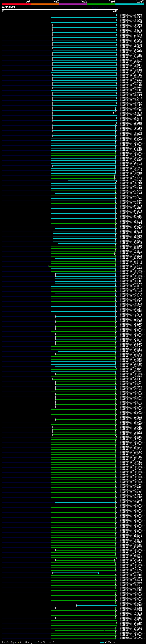Click the white query length bar
Screen dimensions: 146x644
(x=60, y=9)
